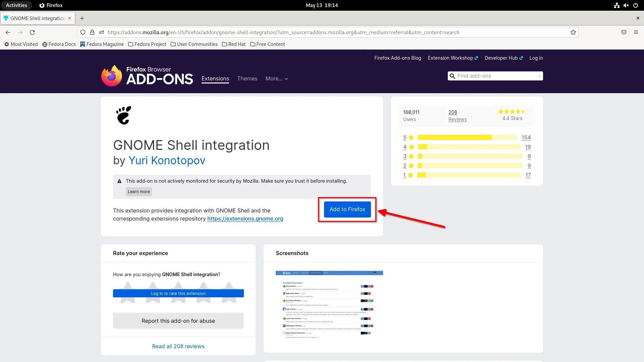
Task: Open the extensions.gnome.org link
Action: [x=245, y=219]
